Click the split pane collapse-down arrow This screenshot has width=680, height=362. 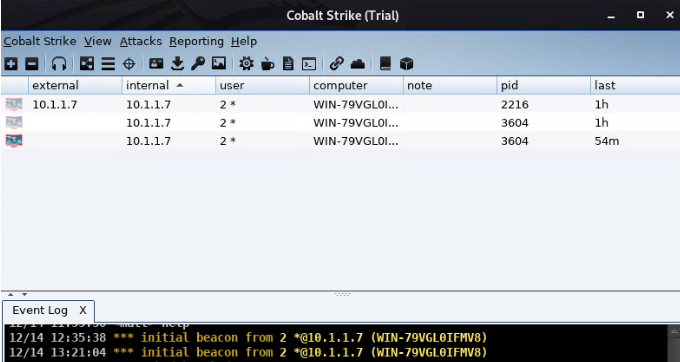point(24,295)
